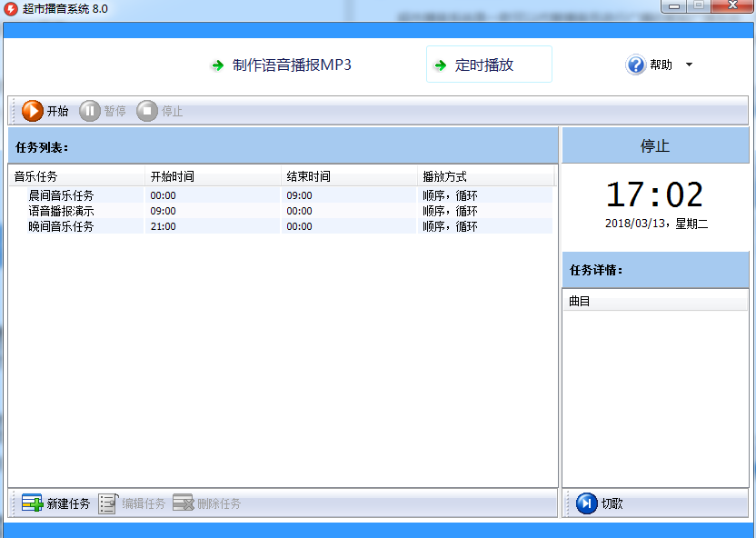Click the 09:00 start time of 语音播报演示
756x538 pixels.
[163, 211]
